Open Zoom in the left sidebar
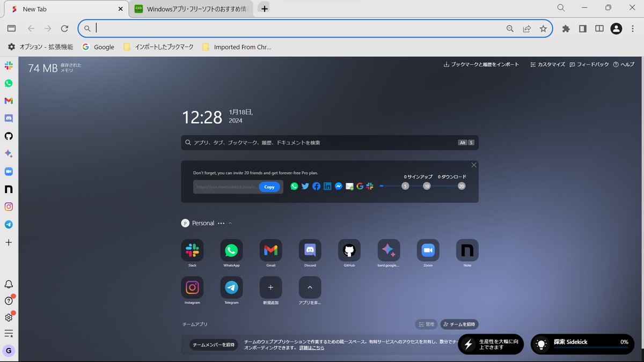Viewport: 644px width, 362px height. tap(9, 171)
